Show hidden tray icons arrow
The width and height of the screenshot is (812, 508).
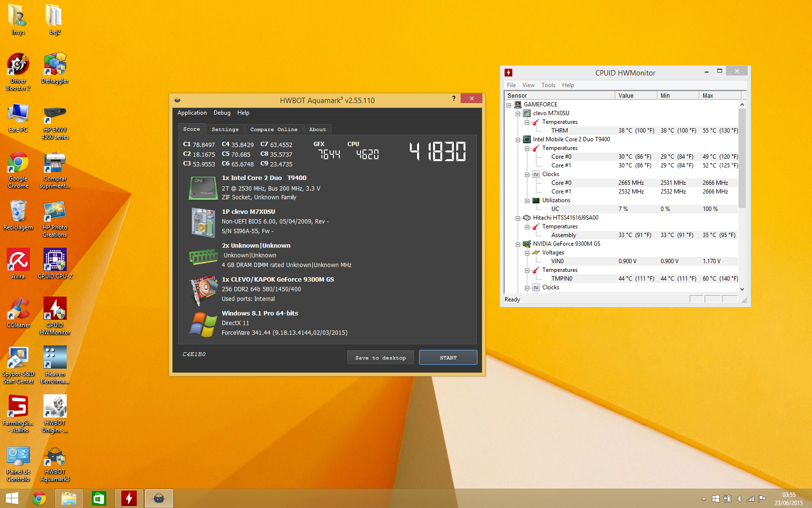pyautogui.click(x=704, y=499)
